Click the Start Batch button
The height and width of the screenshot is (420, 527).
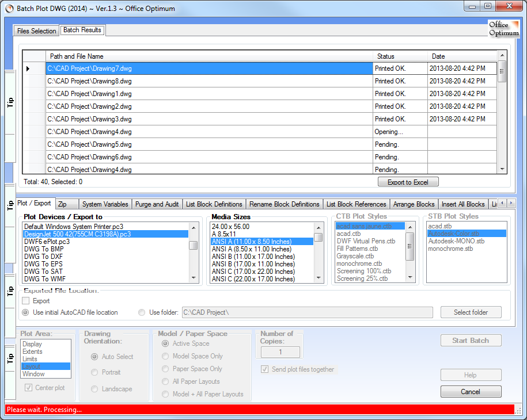pyautogui.click(x=471, y=341)
